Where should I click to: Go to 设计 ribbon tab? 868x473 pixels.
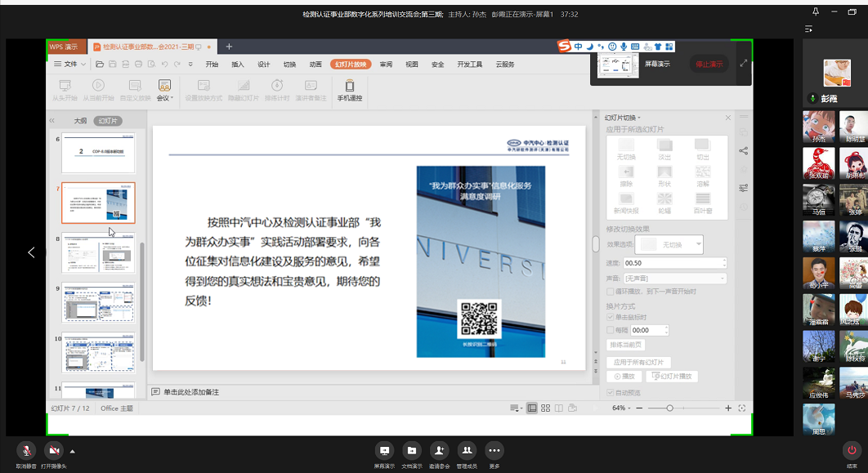(x=263, y=65)
